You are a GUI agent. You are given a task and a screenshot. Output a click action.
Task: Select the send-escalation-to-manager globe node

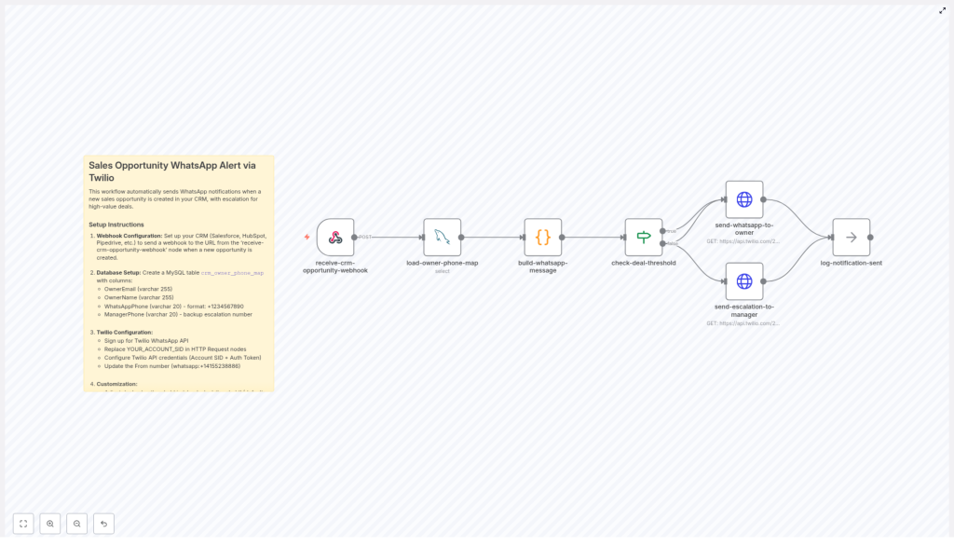[743, 281]
